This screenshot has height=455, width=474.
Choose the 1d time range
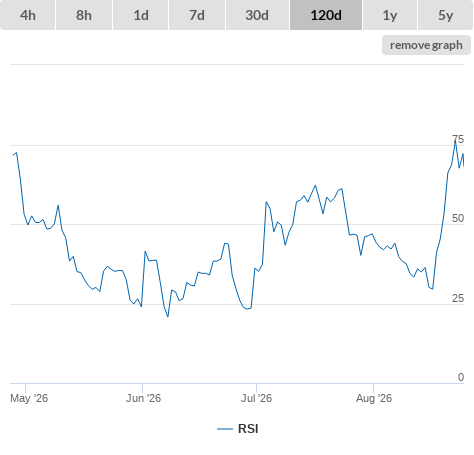point(141,15)
